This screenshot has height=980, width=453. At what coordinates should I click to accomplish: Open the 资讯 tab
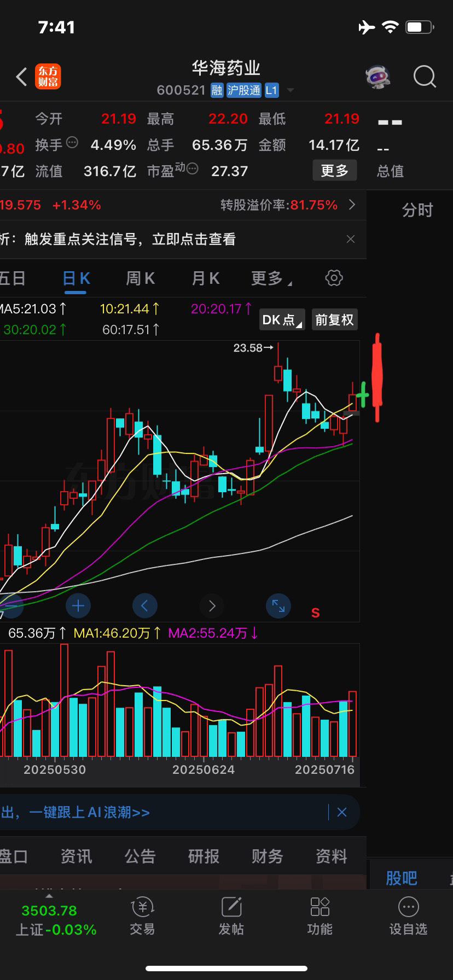coord(77,856)
